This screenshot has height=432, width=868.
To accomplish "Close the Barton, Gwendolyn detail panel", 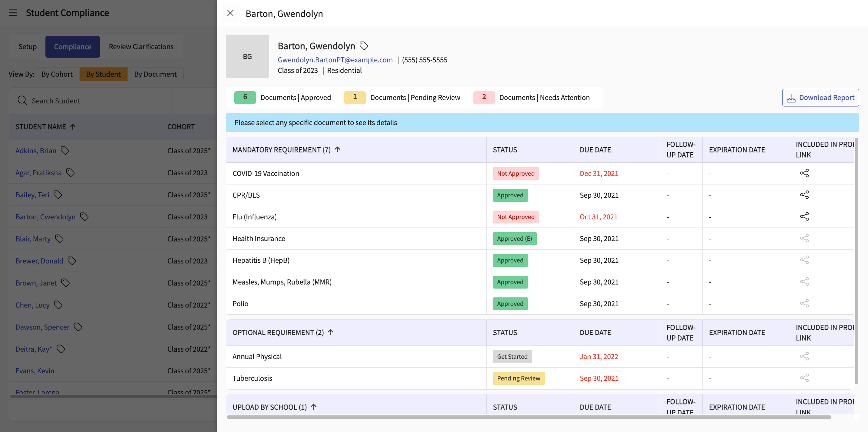I will (230, 13).
